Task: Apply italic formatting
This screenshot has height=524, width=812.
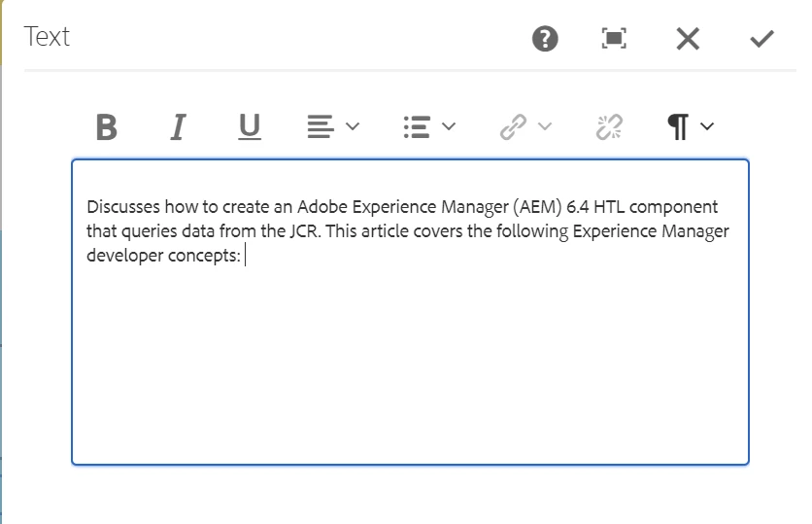Action: click(178, 127)
